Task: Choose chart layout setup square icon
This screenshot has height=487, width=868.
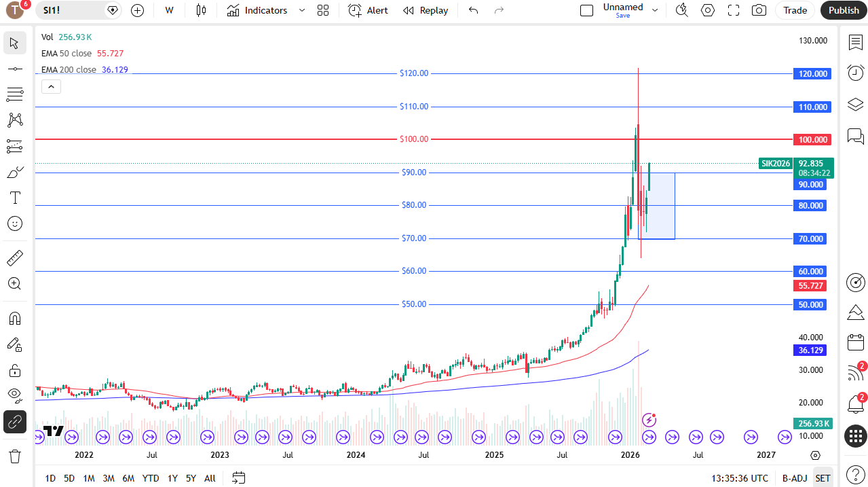Action: [x=586, y=10]
